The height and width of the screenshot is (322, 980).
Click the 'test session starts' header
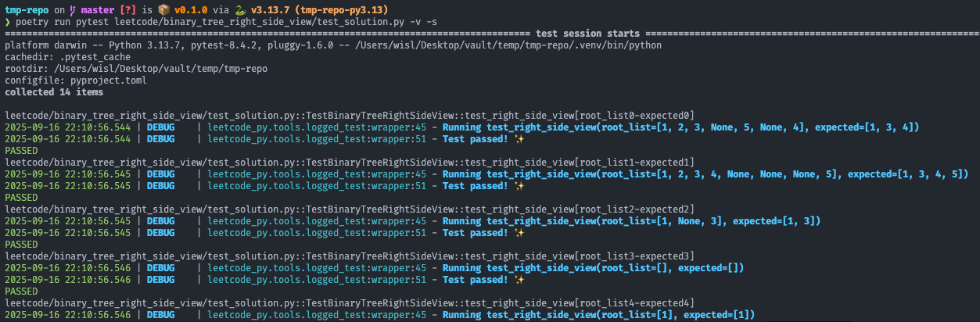[x=587, y=34]
